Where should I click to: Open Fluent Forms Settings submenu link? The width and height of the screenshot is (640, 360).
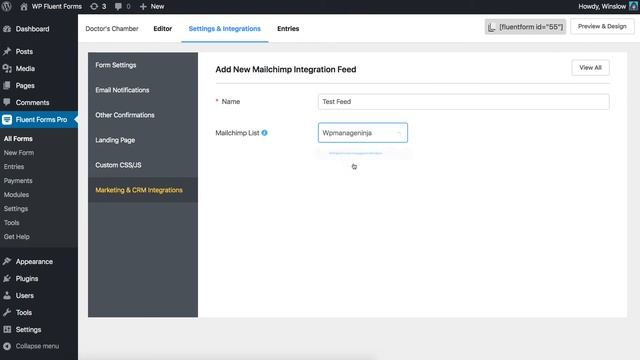tap(16, 209)
